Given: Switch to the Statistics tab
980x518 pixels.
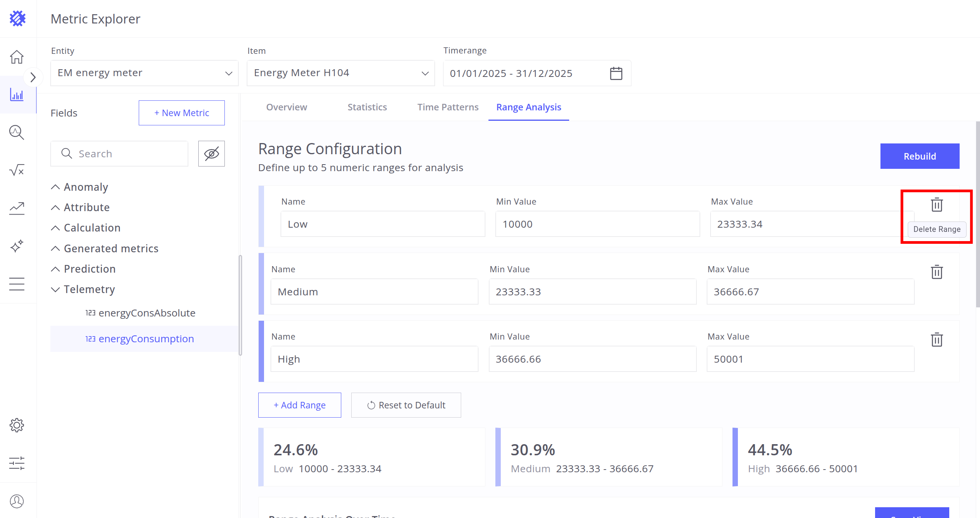Looking at the screenshot, I should [367, 107].
